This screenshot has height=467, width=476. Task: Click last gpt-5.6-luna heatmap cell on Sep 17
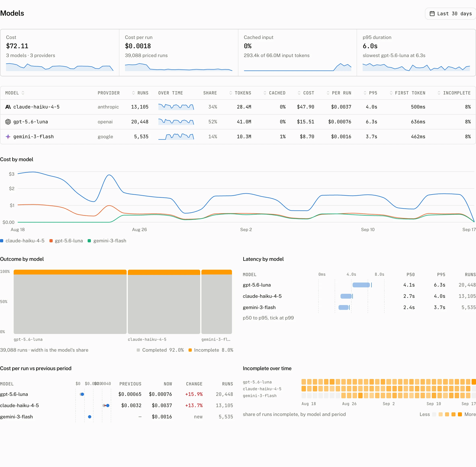click(x=474, y=382)
